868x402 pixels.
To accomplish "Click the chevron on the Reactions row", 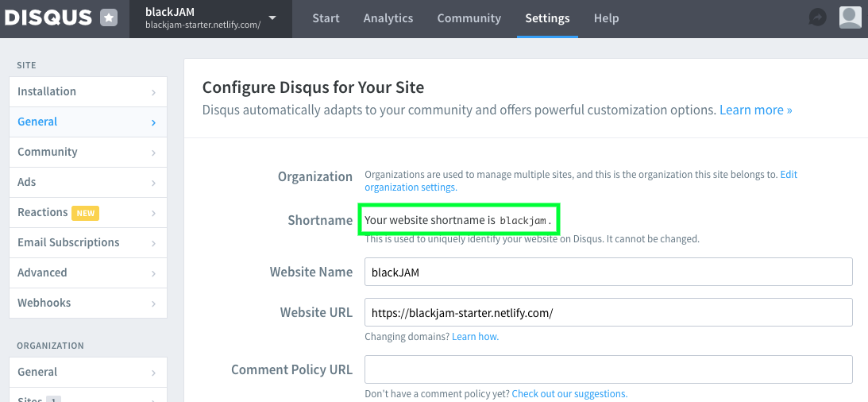I will click(153, 213).
